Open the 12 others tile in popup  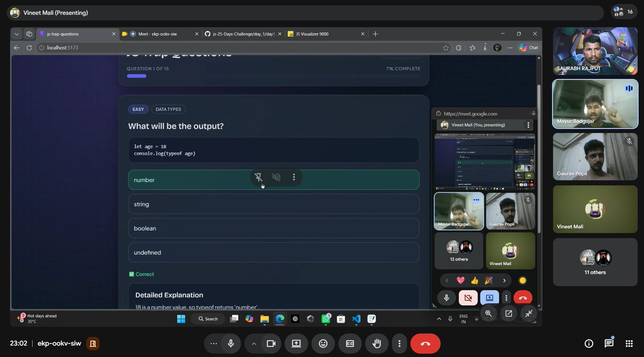(x=459, y=250)
